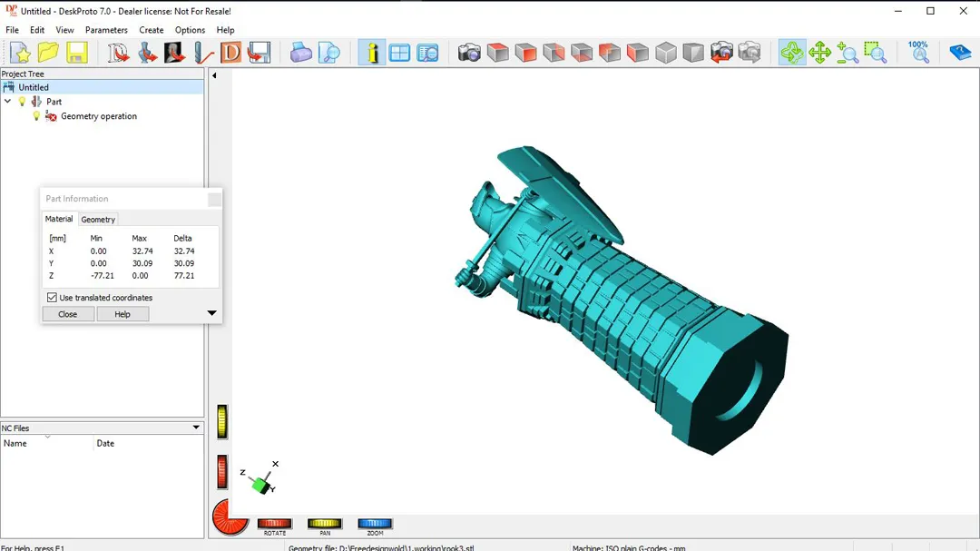The image size is (980, 551).
Task: Select the plain light gray cube view
Action: pos(666,53)
